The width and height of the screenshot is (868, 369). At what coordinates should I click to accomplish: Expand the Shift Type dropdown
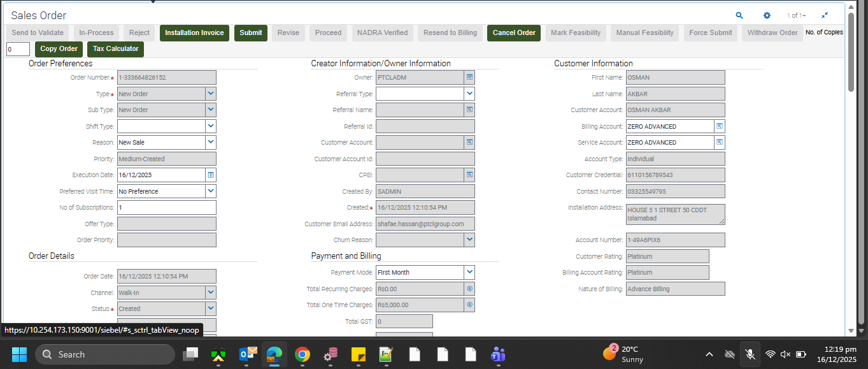tap(211, 126)
